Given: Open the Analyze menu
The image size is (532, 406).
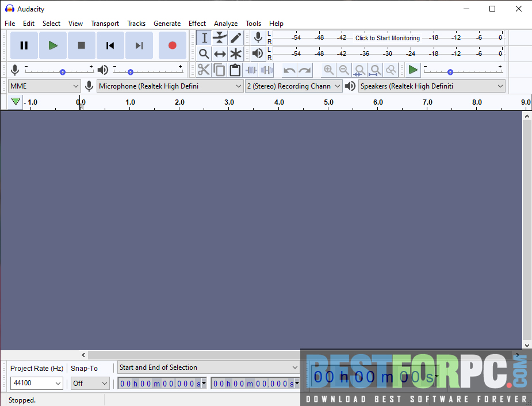Looking at the screenshot, I should click(225, 24).
